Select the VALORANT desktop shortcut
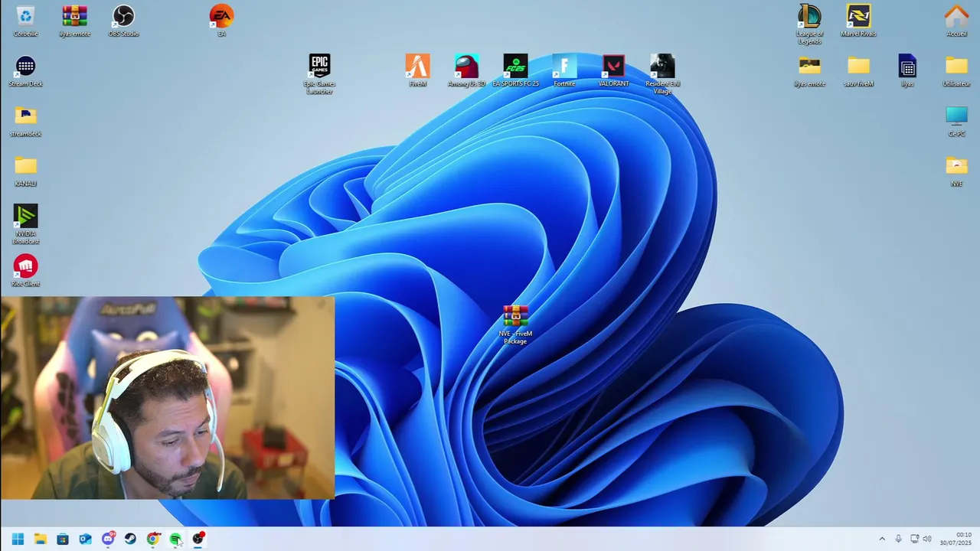The width and height of the screenshot is (980, 551). click(x=613, y=70)
